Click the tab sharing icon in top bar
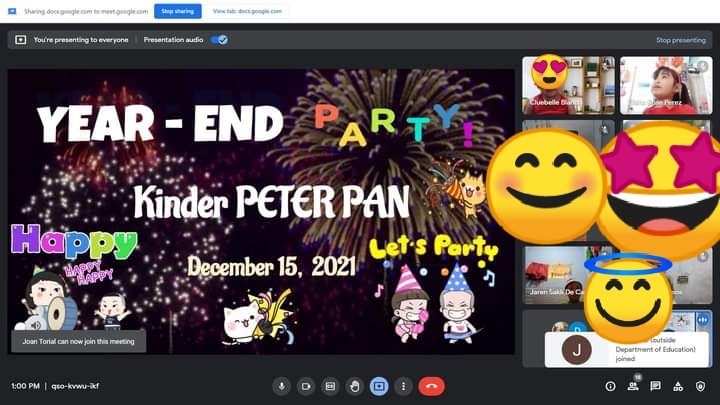This screenshot has width=720, height=405. 12,11
